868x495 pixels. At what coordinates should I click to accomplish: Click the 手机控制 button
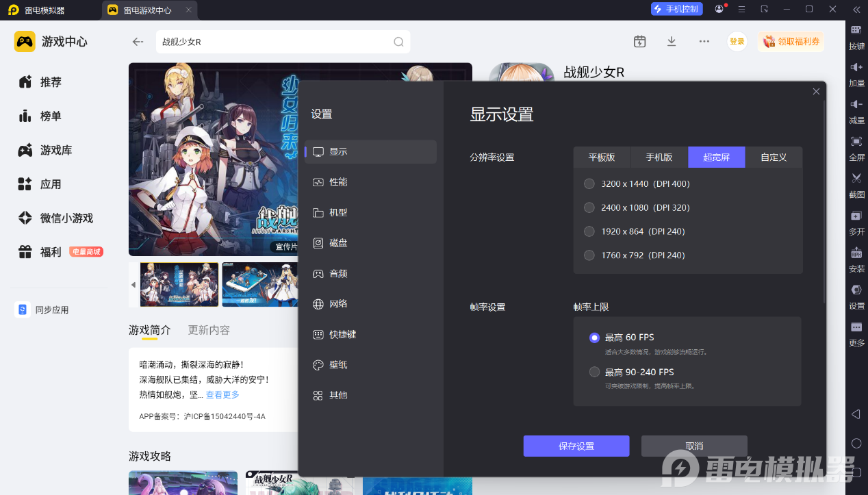click(676, 9)
